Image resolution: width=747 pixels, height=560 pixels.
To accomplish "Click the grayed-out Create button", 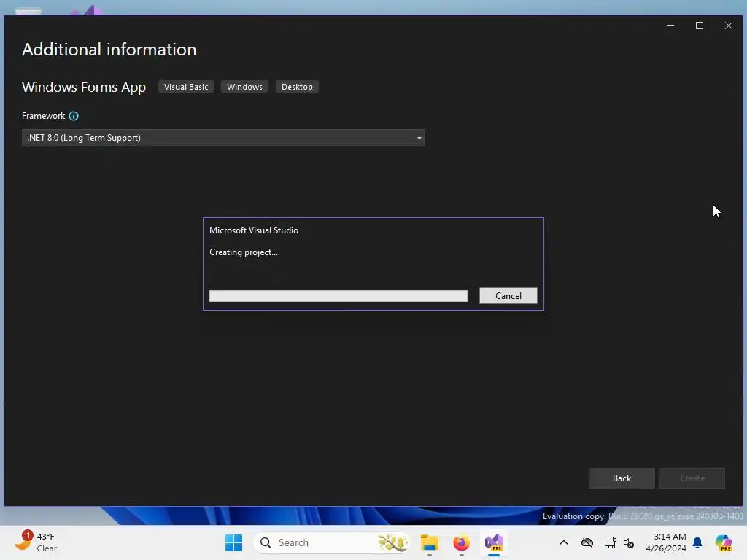I will click(x=692, y=478).
